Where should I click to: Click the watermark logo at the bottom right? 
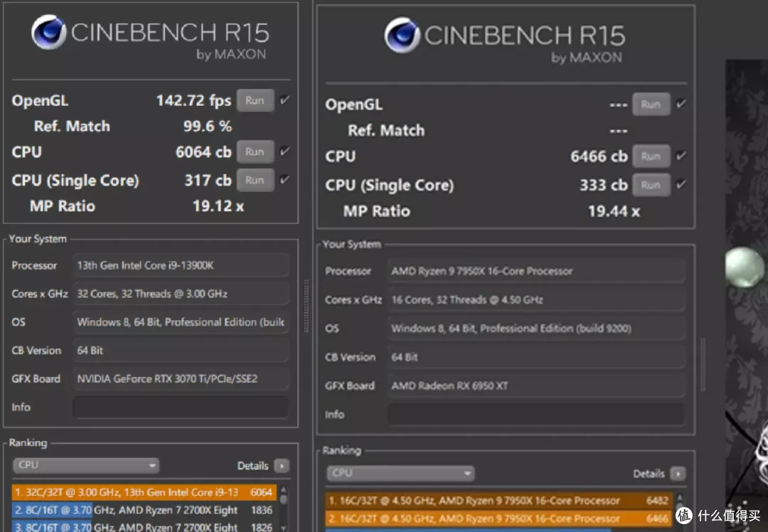pos(684,515)
